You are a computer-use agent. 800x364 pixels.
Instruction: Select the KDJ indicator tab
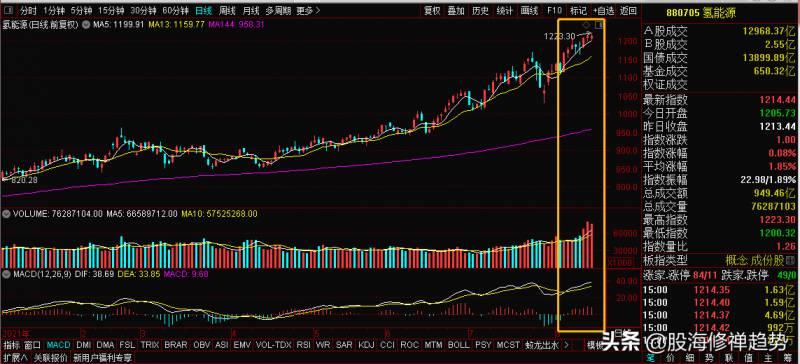pyautogui.click(x=366, y=345)
